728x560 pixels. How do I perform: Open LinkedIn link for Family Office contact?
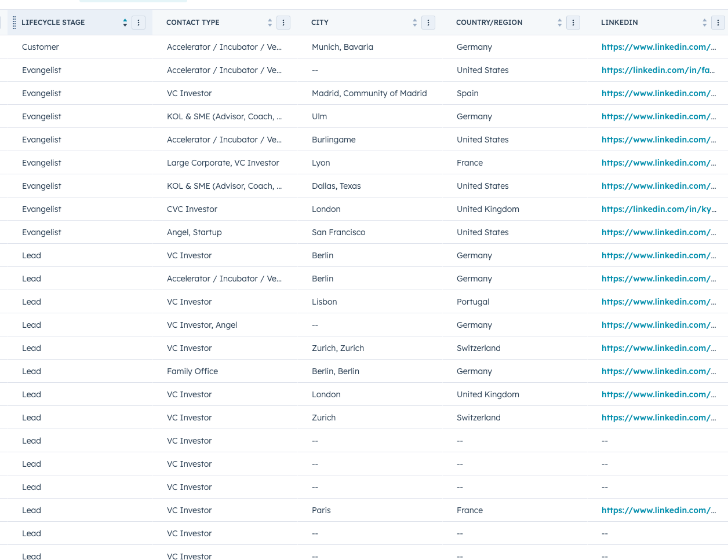tap(659, 371)
